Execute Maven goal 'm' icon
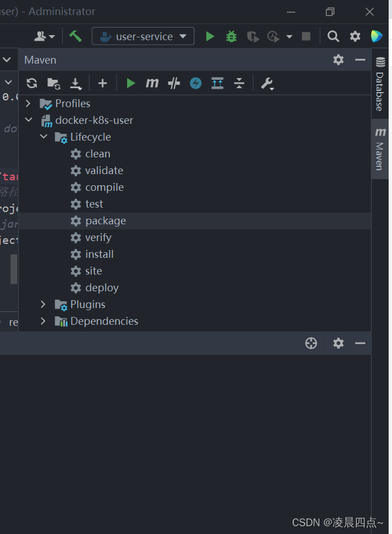Viewport: 392px width, 534px height. (x=152, y=83)
